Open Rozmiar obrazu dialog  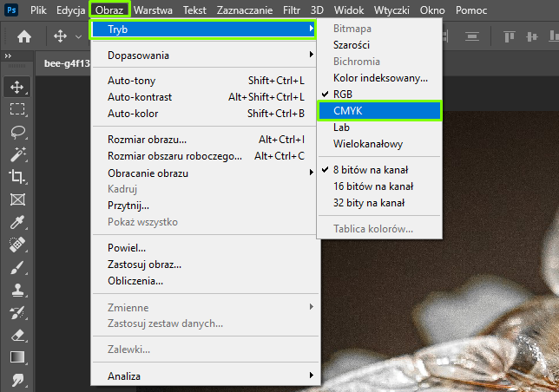(x=205, y=140)
